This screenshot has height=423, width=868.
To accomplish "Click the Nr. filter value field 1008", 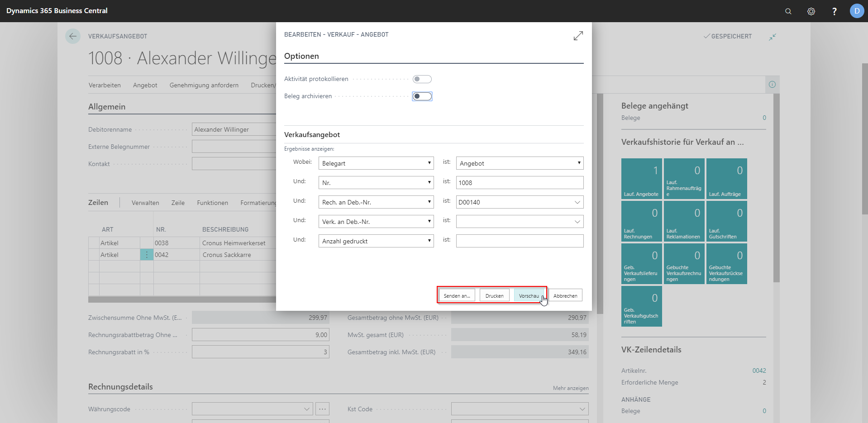I will [520, 183].
